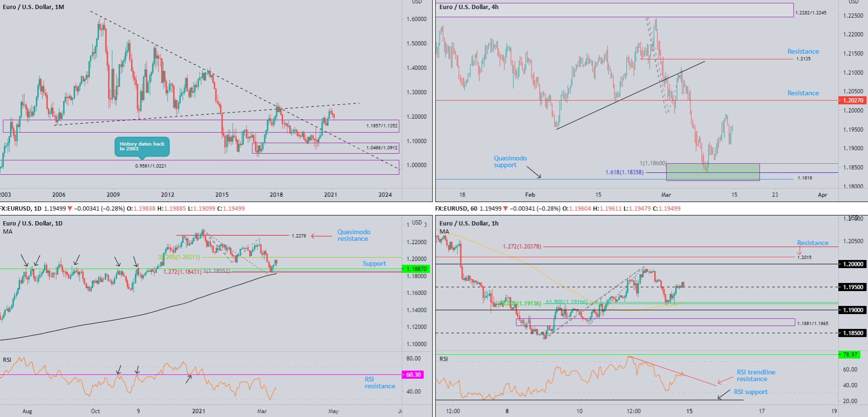Select the History dates back to 2003 callout

point(142,147)
